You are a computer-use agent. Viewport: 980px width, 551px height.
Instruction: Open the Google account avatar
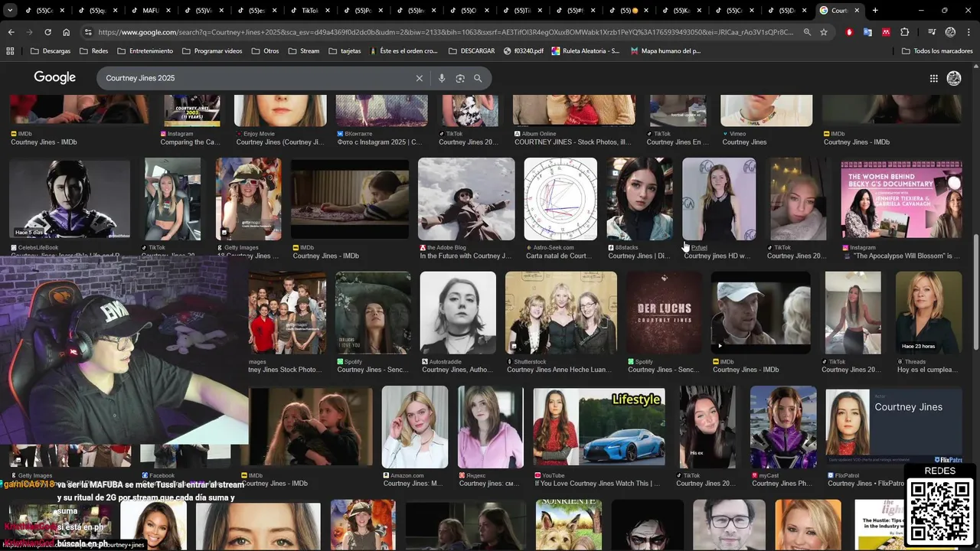[x=954, y=78]
